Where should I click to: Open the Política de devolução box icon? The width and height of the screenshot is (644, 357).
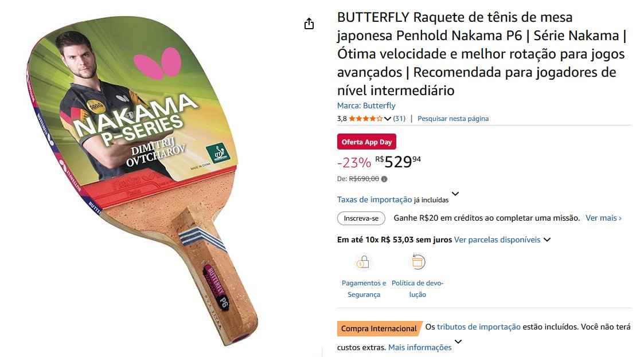[417, 262]
